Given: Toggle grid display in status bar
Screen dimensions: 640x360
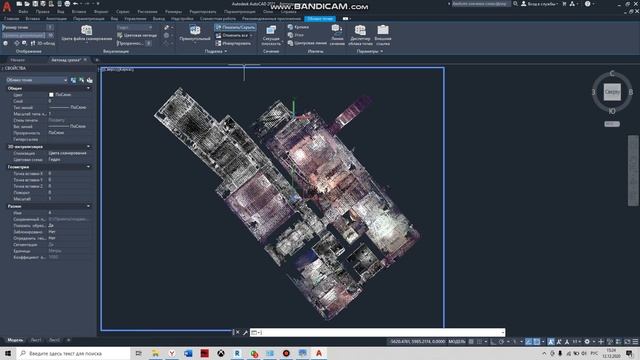Looking at the screenshot, I should pyautogui.click(x=471, y=342).
